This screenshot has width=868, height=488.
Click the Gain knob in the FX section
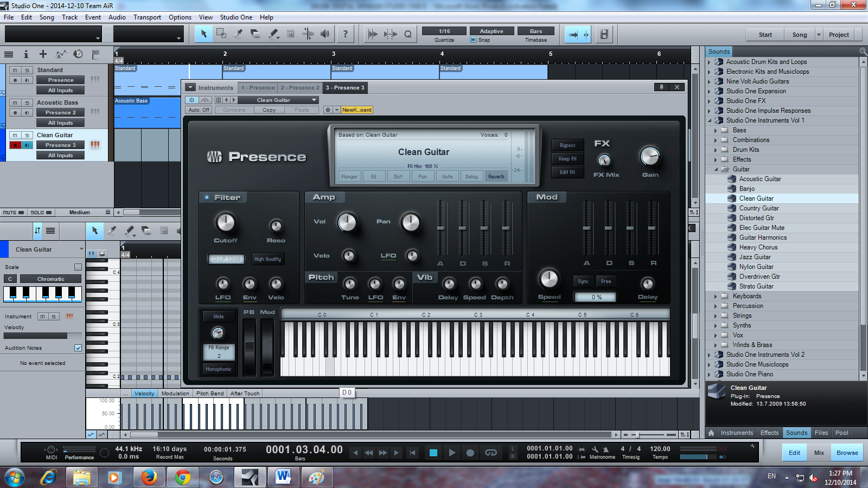[650, 157]
